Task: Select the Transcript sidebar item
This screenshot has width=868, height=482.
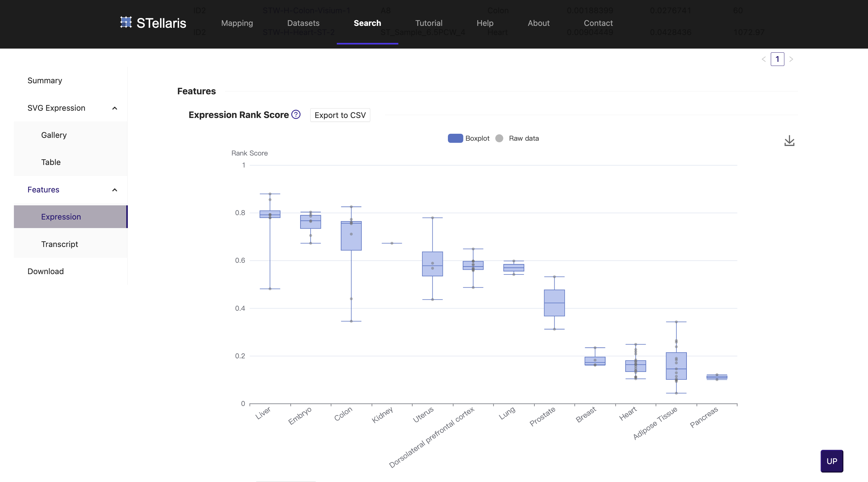Action: coord(59,244)
